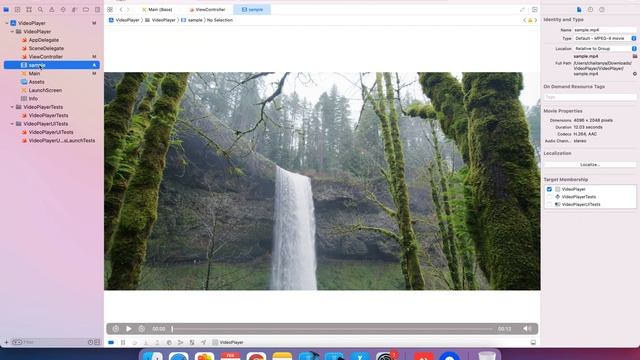
Task: Open the Report navigator icon
Action: pyautogui.click(x=97, y=9)
